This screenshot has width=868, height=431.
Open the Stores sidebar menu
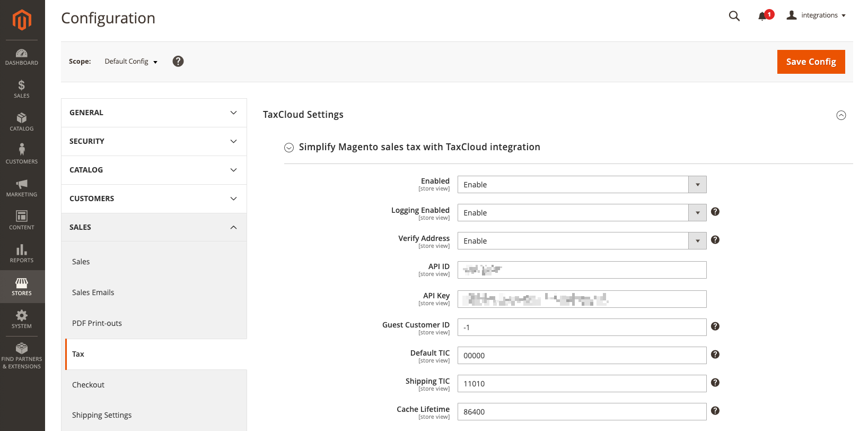point(22,287)
